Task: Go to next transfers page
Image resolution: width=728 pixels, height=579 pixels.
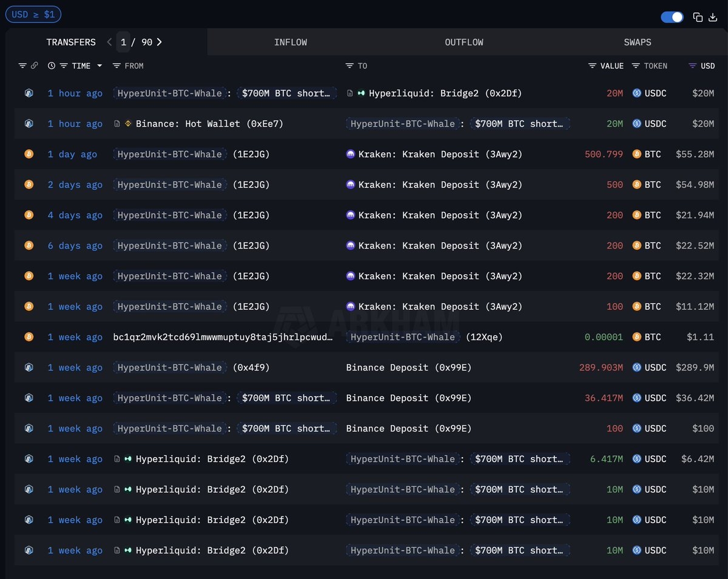Action: click(160, 42)
